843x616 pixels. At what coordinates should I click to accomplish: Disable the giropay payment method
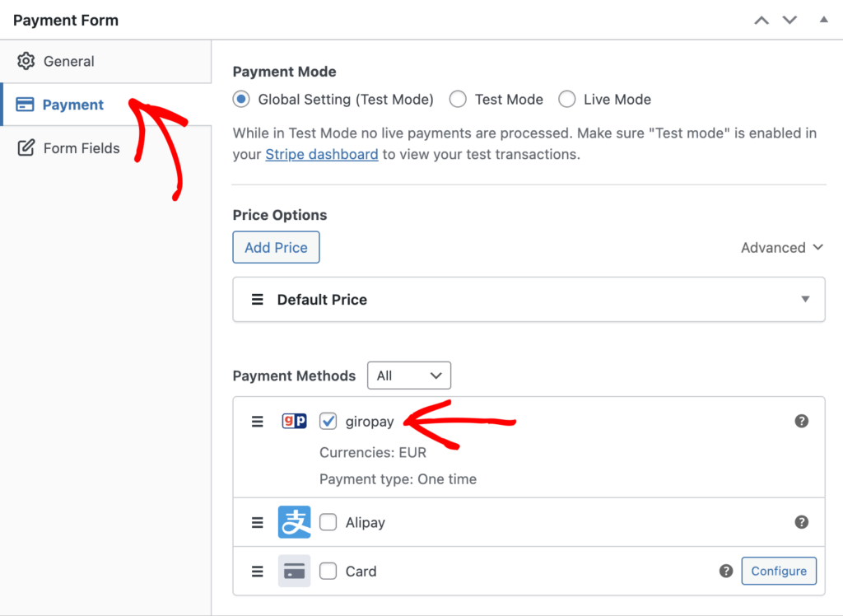point(328,421)
